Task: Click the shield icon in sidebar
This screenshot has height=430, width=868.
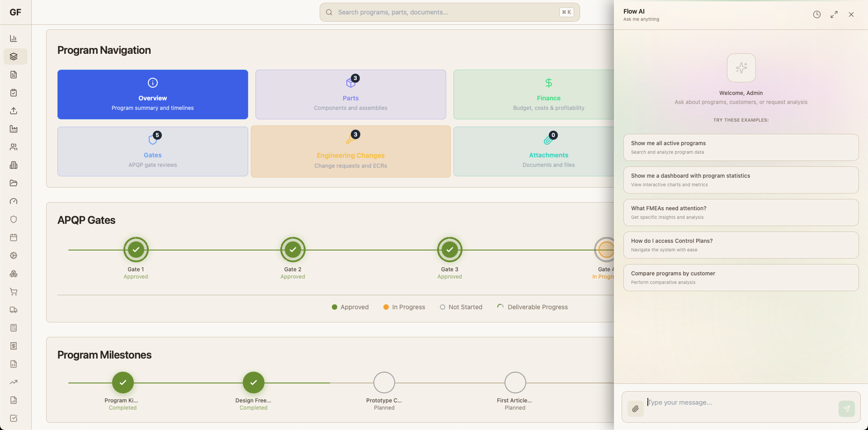Action: pos(14,219)
